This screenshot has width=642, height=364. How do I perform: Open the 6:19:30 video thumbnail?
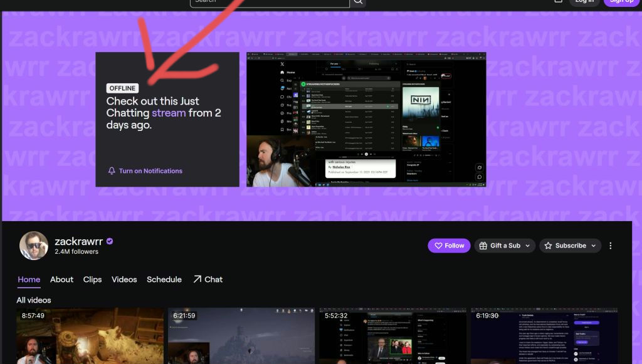[545, 336]
